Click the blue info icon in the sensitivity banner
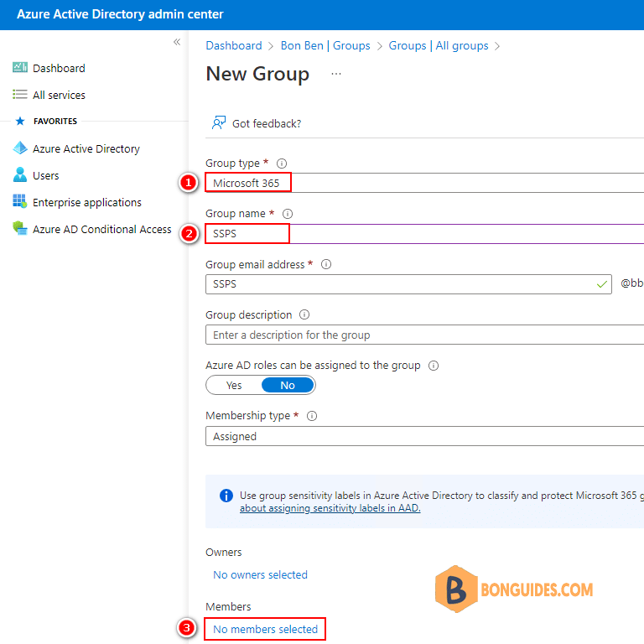 (x=226, y=496)
